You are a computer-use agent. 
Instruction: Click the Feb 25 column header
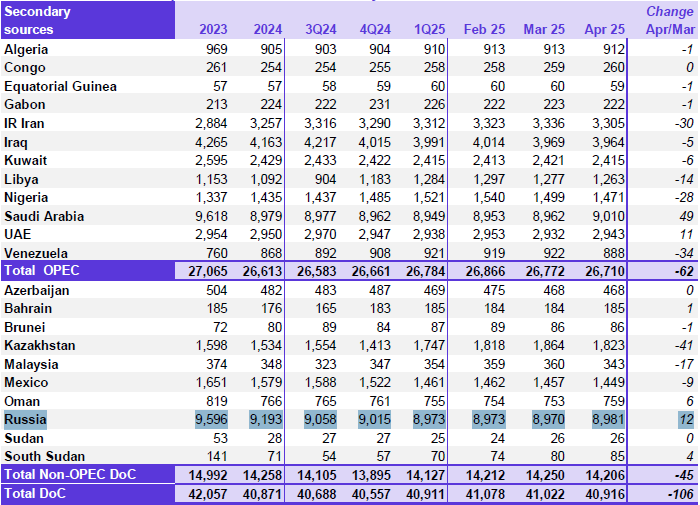click(485, 30)
